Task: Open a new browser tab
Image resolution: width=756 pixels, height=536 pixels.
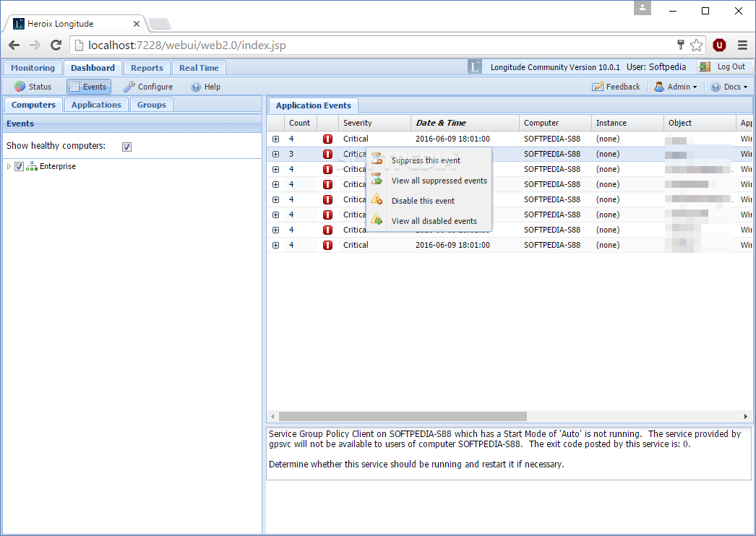Action: point(159,24)
